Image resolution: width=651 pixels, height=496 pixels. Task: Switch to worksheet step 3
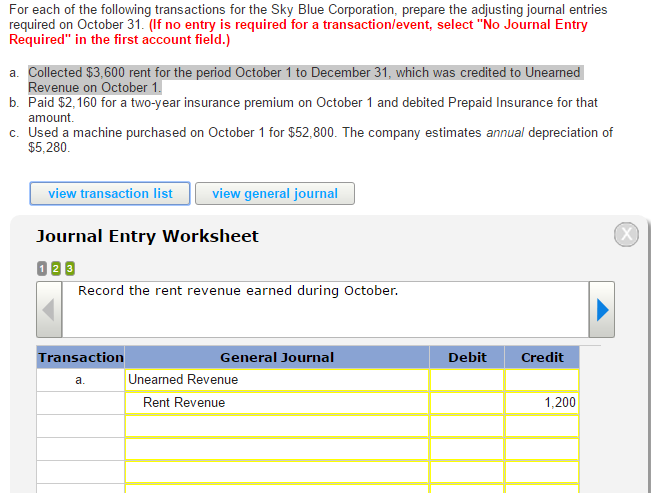tap(69, 269)
